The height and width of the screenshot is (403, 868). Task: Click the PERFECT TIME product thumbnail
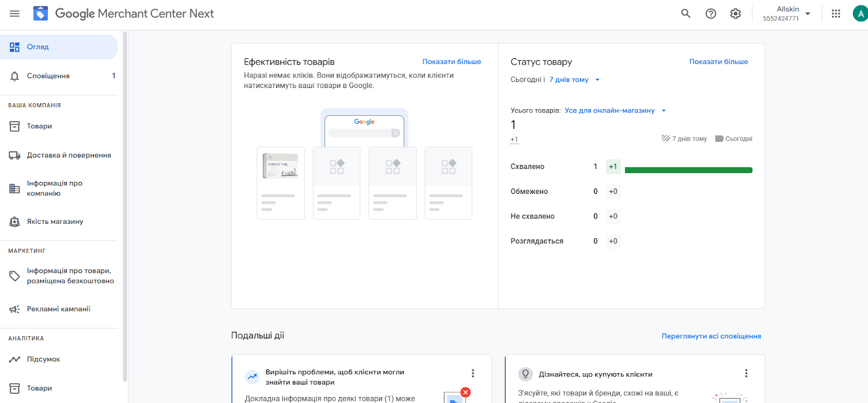point(280,166)
